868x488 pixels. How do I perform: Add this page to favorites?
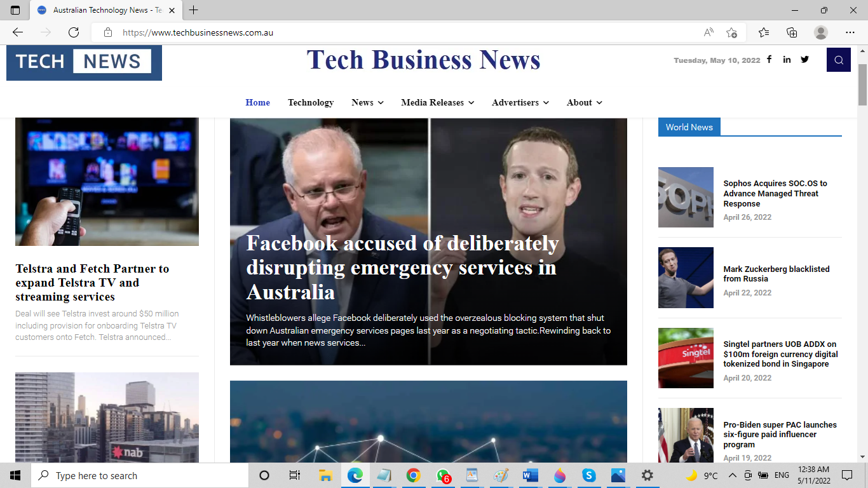[x=731, y=32]
